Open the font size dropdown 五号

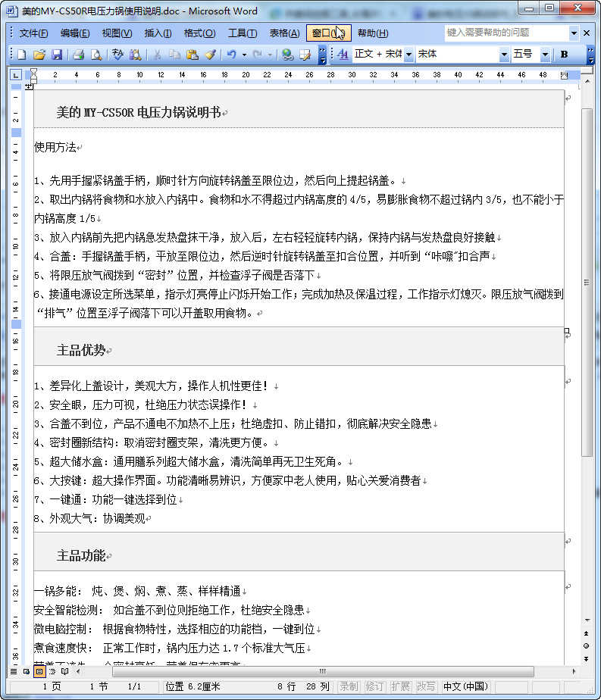(545, 55)
